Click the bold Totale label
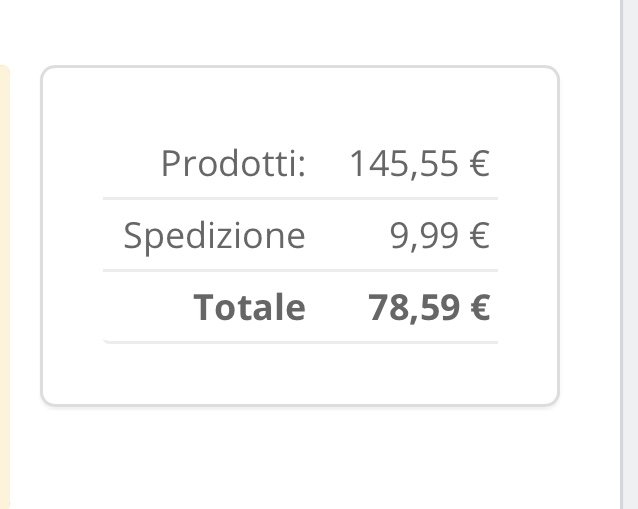The width and height of the screenshot is (638, 509). 249,307
